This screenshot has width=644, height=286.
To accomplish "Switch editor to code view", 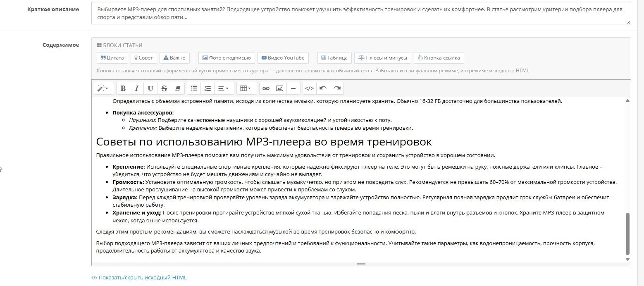I will pos(310,88).
